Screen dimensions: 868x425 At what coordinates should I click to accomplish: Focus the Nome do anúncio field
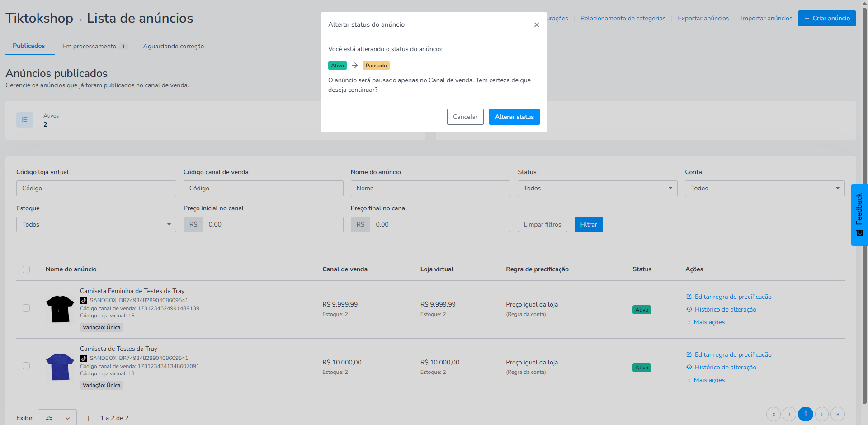click(430, 188)
